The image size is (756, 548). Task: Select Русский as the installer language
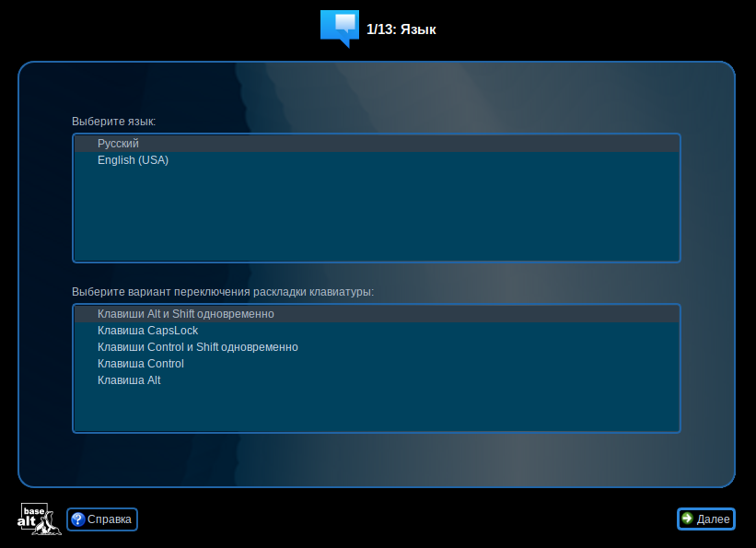(x=118, y=144)
